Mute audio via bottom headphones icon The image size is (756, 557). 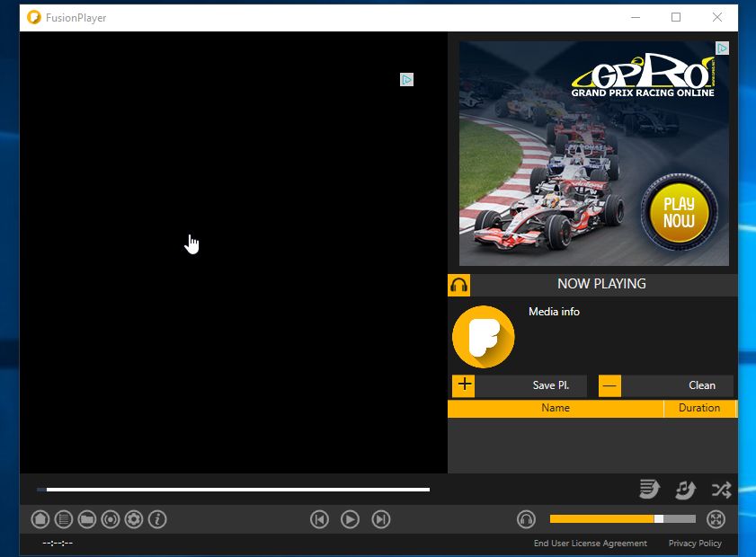tap(526, 519)
